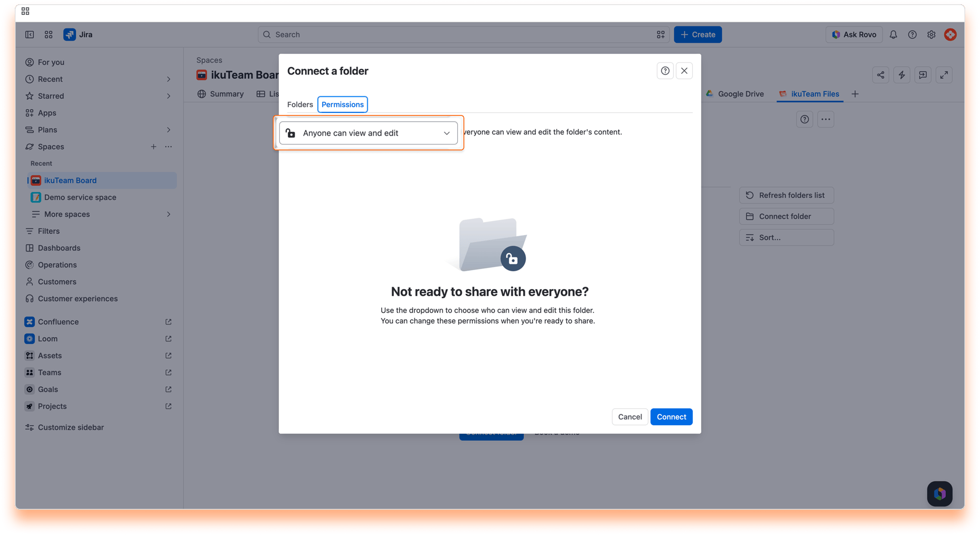Select Demo service space
The image size is (980, 535).
(101, 197)
